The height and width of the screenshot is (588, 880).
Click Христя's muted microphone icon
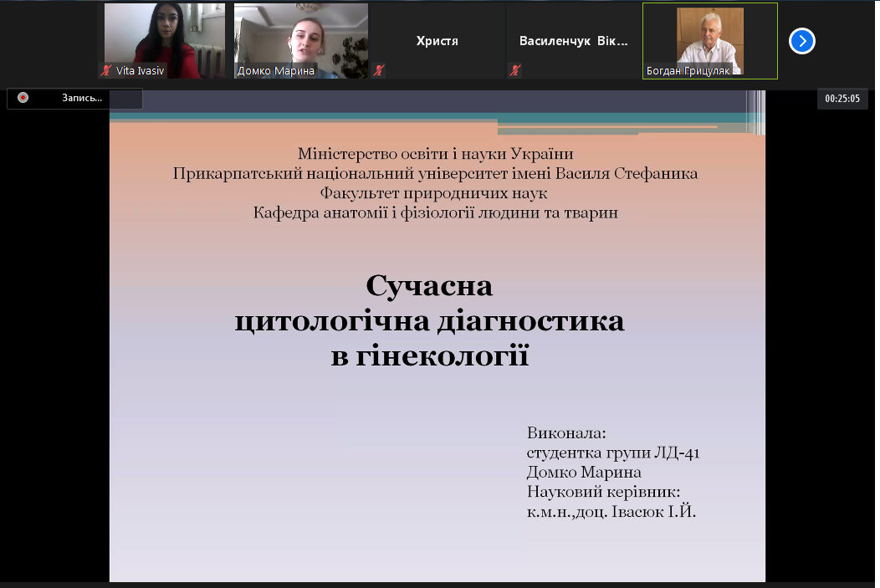379,71
